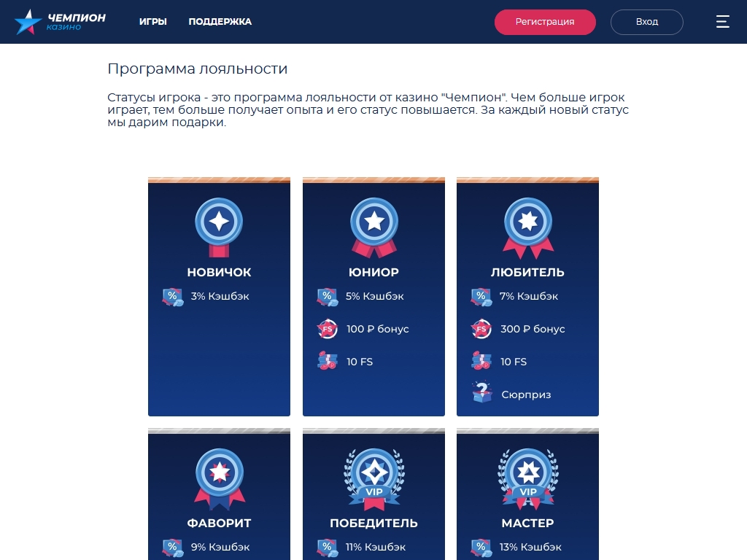This screenshot has height=560, width=747.
Task: Select the Фаворит medal badge
Action: tap(219, 479)
